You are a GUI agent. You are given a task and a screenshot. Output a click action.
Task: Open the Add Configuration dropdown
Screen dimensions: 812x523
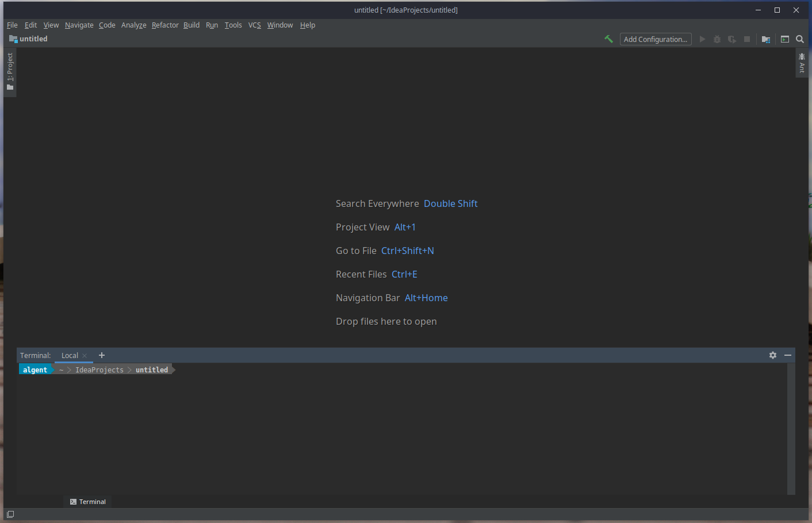coord(656,39)
